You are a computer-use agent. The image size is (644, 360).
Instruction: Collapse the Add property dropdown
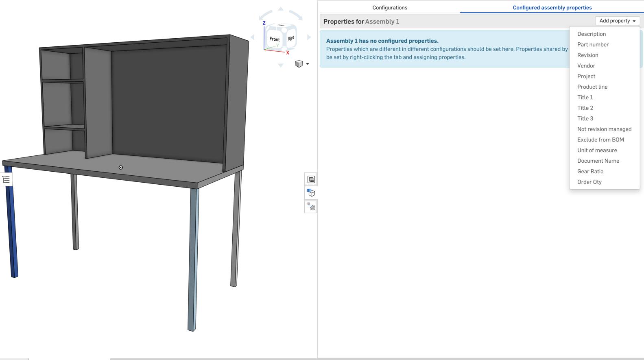pos(617,21)
